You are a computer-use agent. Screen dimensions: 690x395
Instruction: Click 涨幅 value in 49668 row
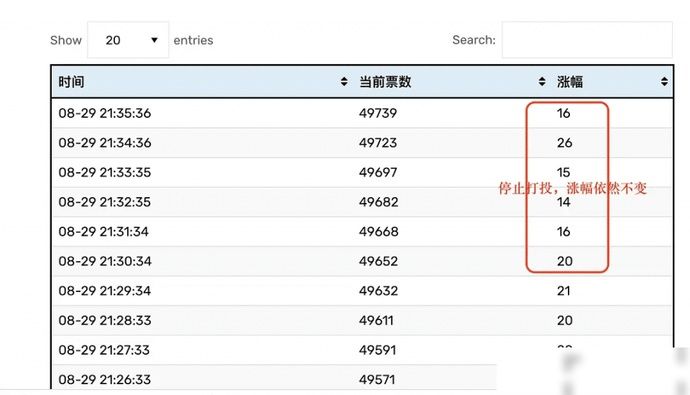(564, 231)
